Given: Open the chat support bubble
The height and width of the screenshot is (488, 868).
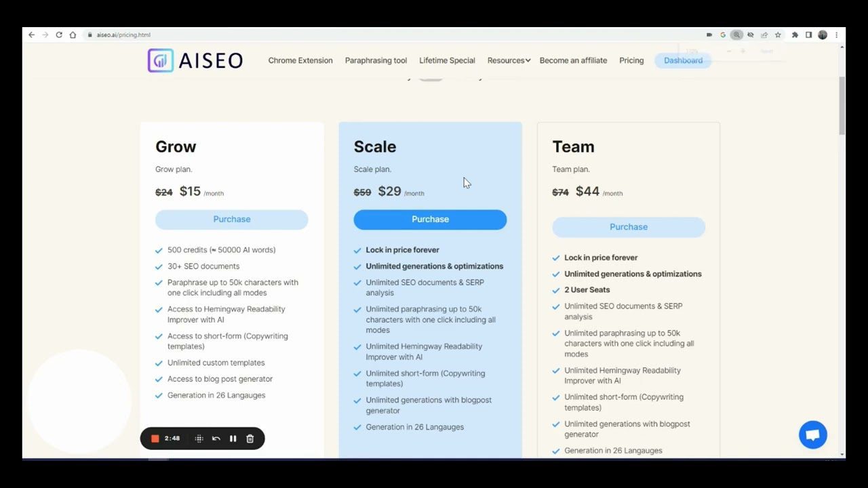Looking at the screenshot, I should (x=813, y=434).
